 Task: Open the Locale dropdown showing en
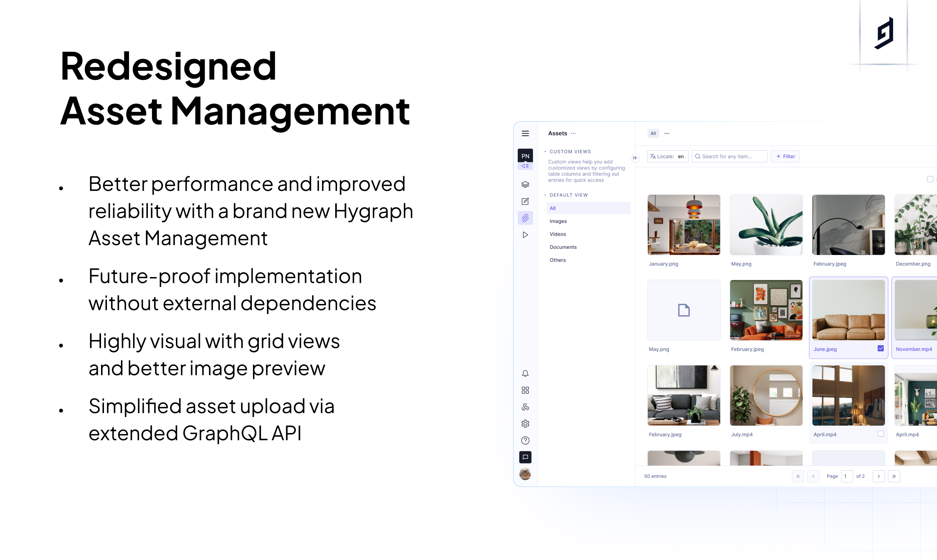pos(668,156)
